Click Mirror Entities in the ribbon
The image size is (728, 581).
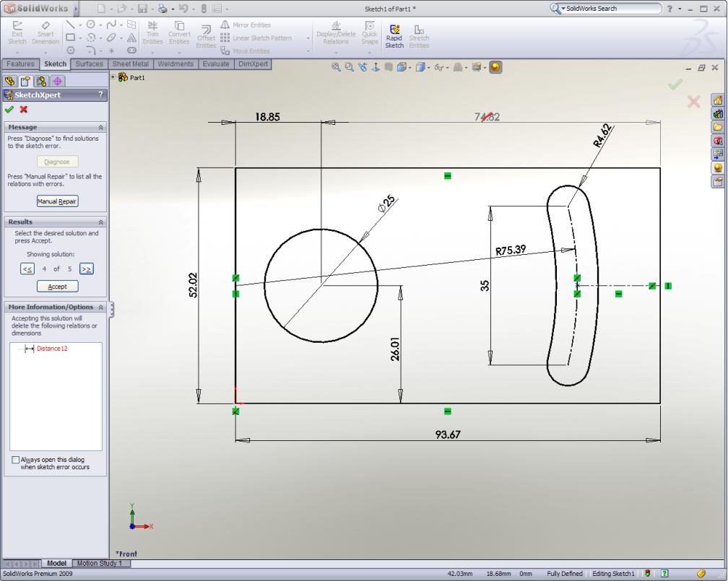(x=246, y=25)
